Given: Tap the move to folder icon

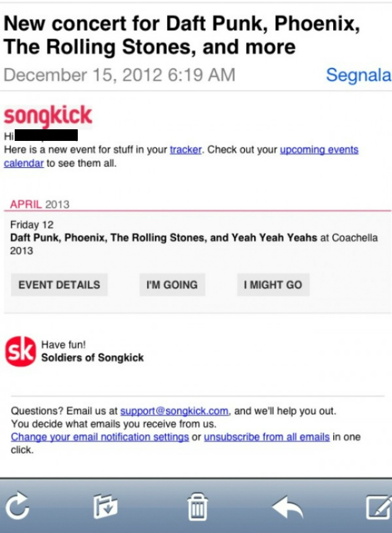Looking at the screenshot, I should pos(105,507).
